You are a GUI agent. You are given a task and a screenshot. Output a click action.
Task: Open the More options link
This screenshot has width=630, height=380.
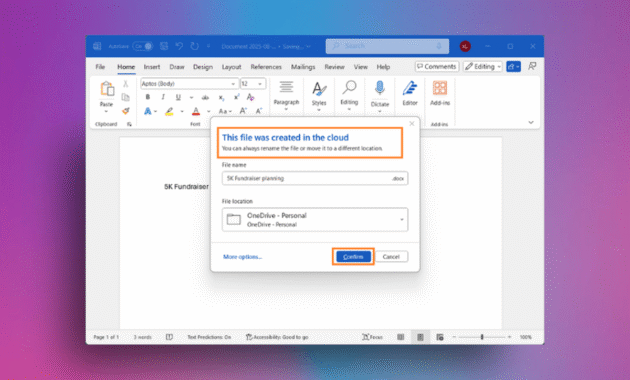242,257
